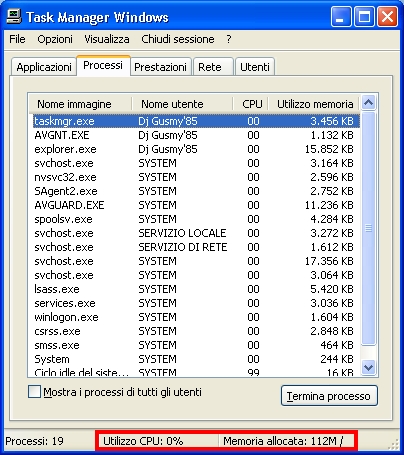This screenshot has width=404, height=455.
Task: Click the scrollbar up arrow
Action: [x=368, y=103]
